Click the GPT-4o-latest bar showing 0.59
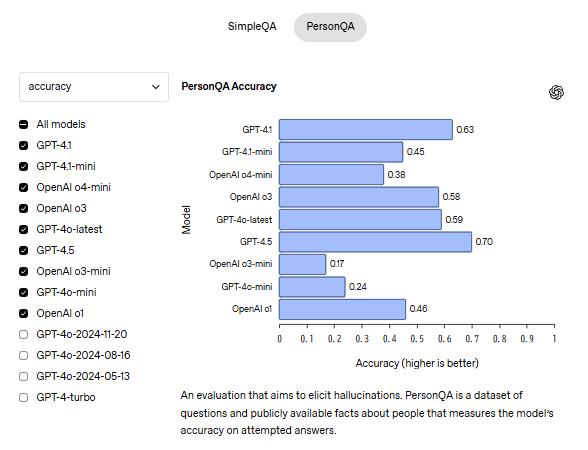Viewport: 588px width, 450px height. tap(360, 219)
